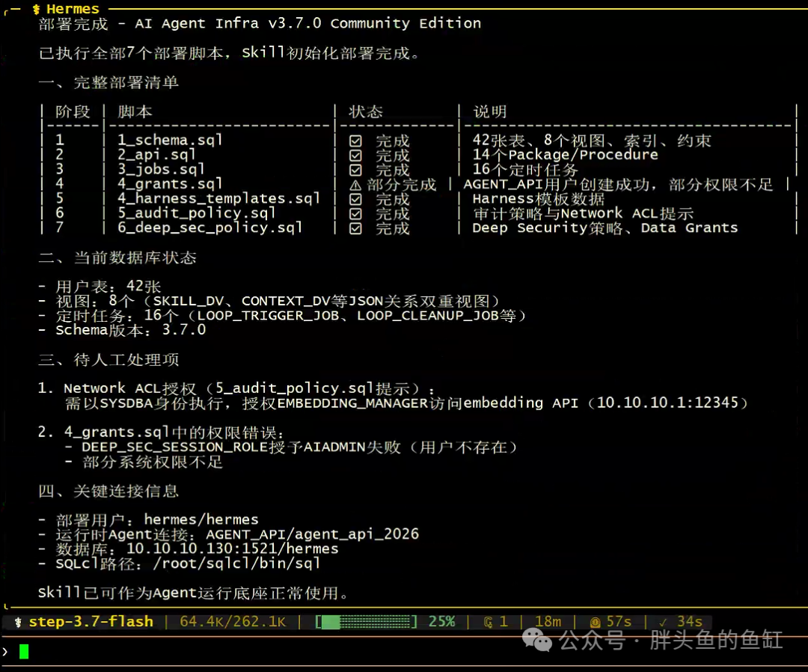Click the 64.4K/262.1K token count
The width and height of the screenshot is (808, 672).
[x=233, y=622]
